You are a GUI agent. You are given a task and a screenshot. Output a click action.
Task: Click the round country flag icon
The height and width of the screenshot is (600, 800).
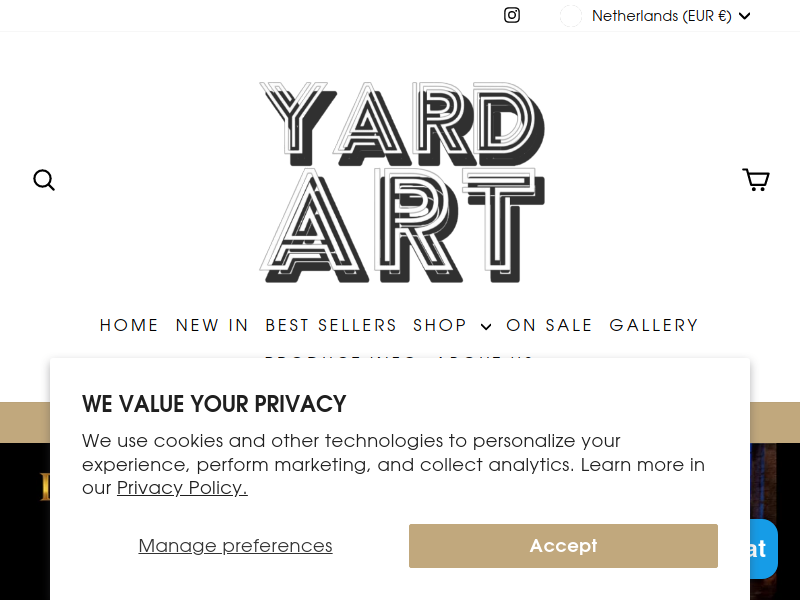pos(570,16)
